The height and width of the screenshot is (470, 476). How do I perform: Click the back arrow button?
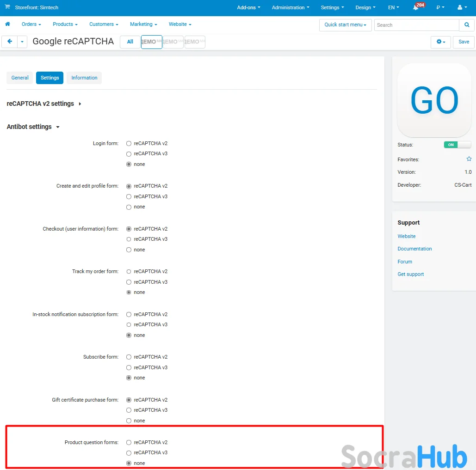pyautogui.click(x=10, y=42)
